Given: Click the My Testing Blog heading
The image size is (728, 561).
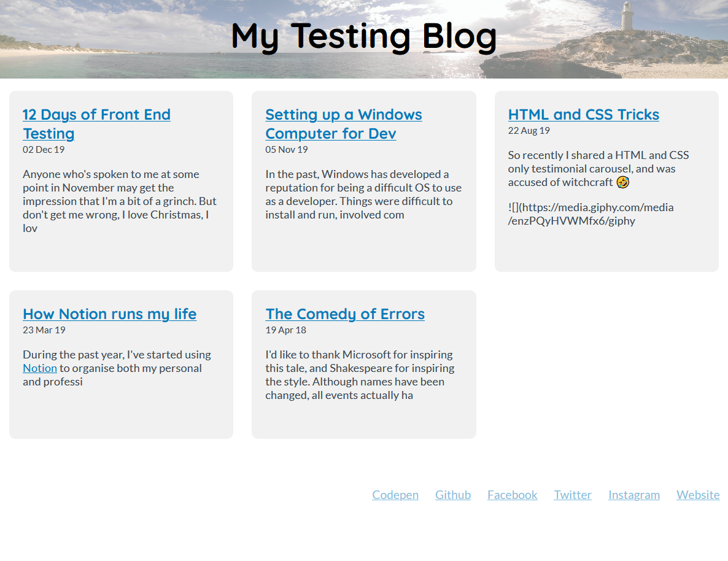Looking at the screenshot, I should [x=363, y=36].
